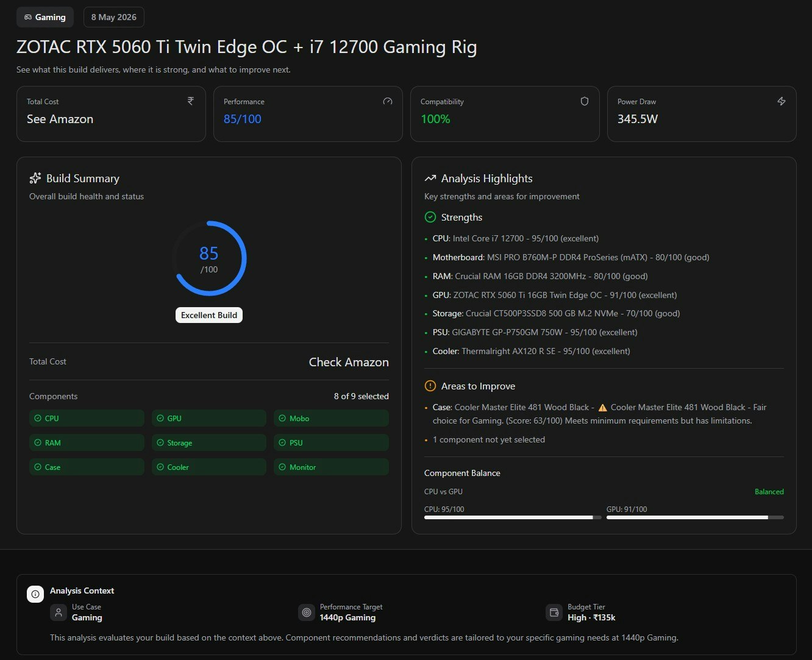Click '1 component not yet selected' text
The height and width of the screenshot is (660, 812).
pyautogui.click(x=489, y=439)
